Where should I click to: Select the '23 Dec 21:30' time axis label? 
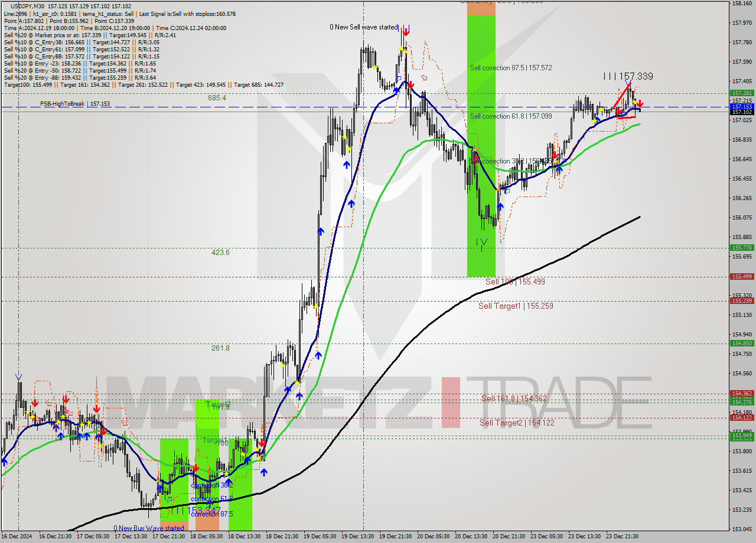624,537
